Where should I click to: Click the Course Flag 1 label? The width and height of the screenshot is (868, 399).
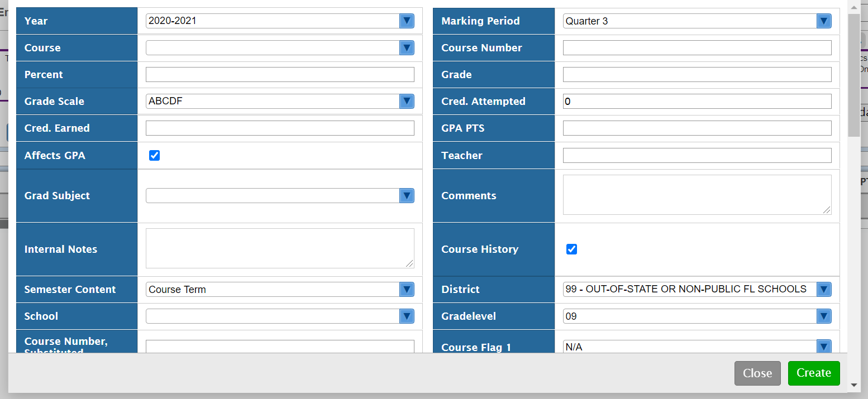tap(476, 348)
